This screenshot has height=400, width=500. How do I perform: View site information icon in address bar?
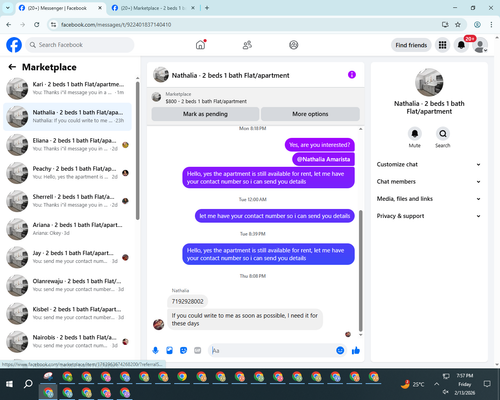click(53, 25)
